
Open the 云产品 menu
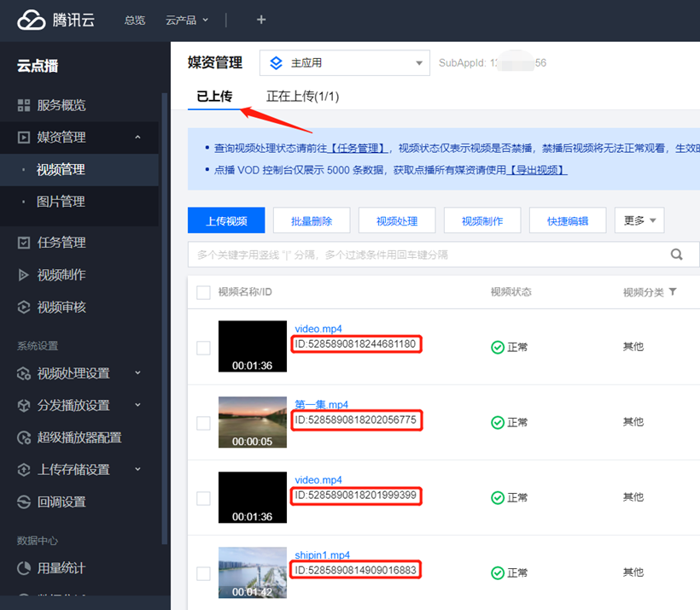186,20
